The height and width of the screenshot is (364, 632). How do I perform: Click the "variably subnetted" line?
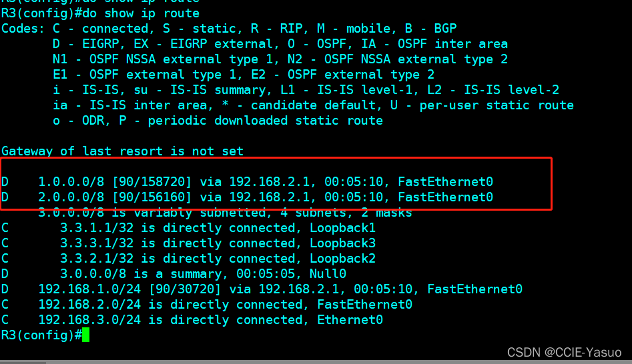pyautogui.click(x=225, y=213)
